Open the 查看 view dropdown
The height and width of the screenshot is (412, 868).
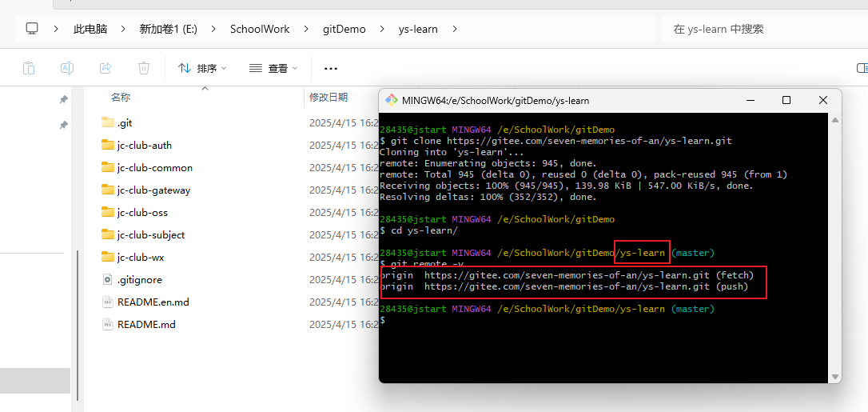click(273, 68)
